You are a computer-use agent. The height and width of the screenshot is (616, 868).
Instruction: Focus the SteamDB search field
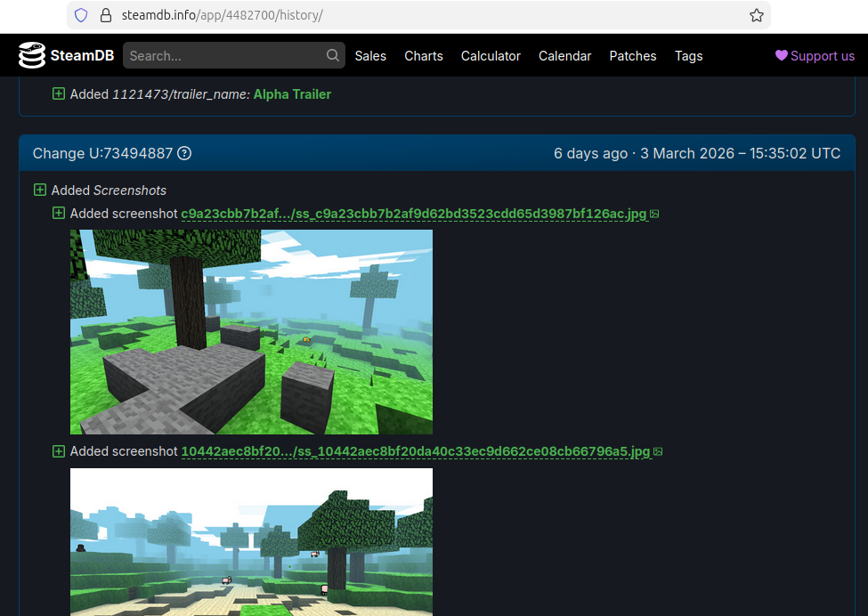224,55
